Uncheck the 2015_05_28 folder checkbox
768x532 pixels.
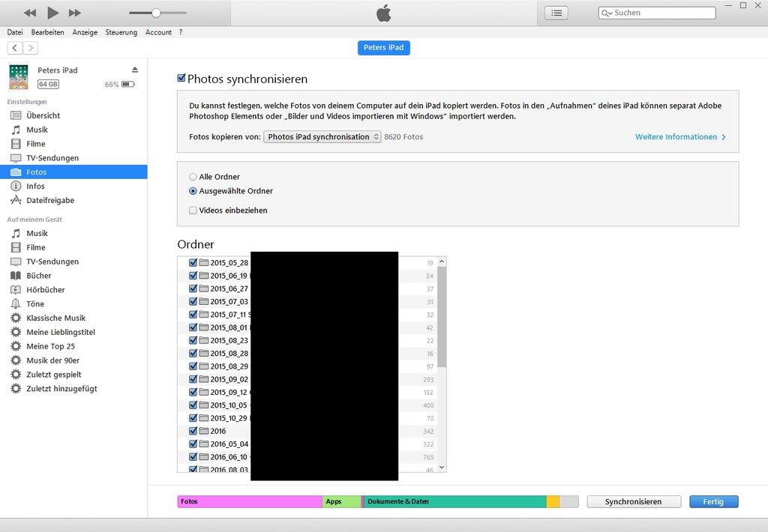point(193,263)
